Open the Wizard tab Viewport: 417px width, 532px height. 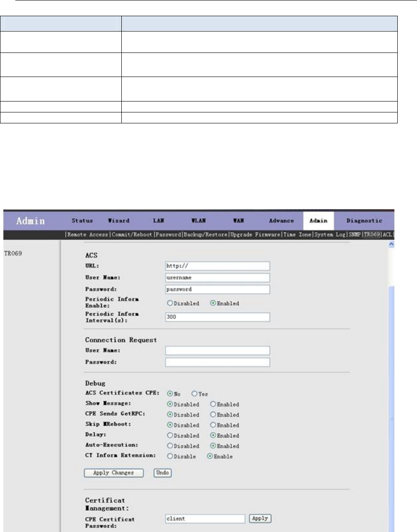[x=119, y=220]
